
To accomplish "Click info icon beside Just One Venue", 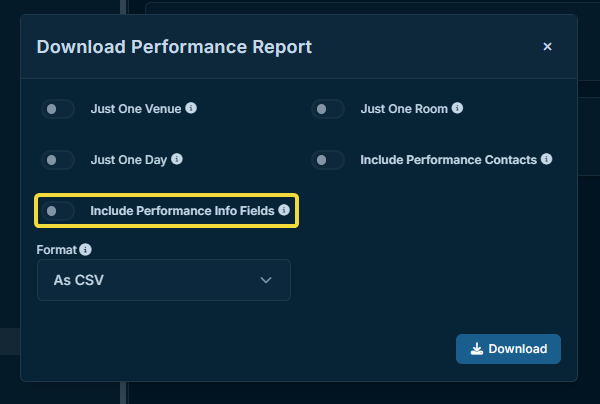I will pos(191,108).
